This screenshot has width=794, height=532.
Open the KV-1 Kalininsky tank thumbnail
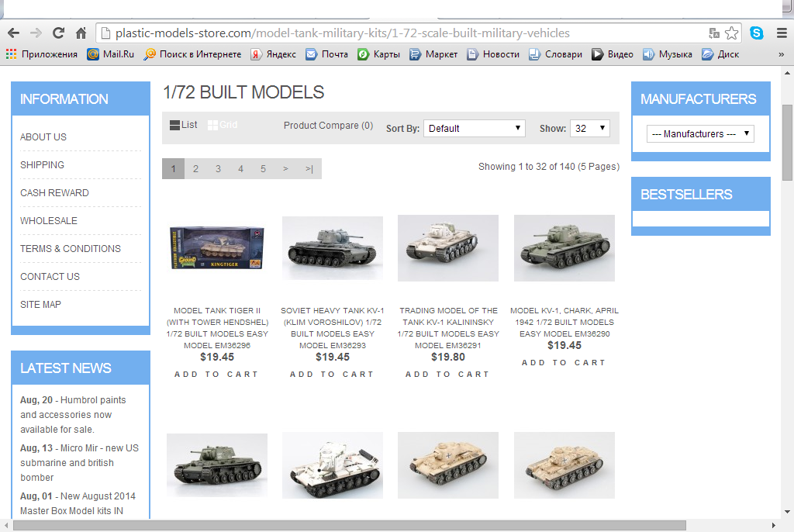click(447, 248)
